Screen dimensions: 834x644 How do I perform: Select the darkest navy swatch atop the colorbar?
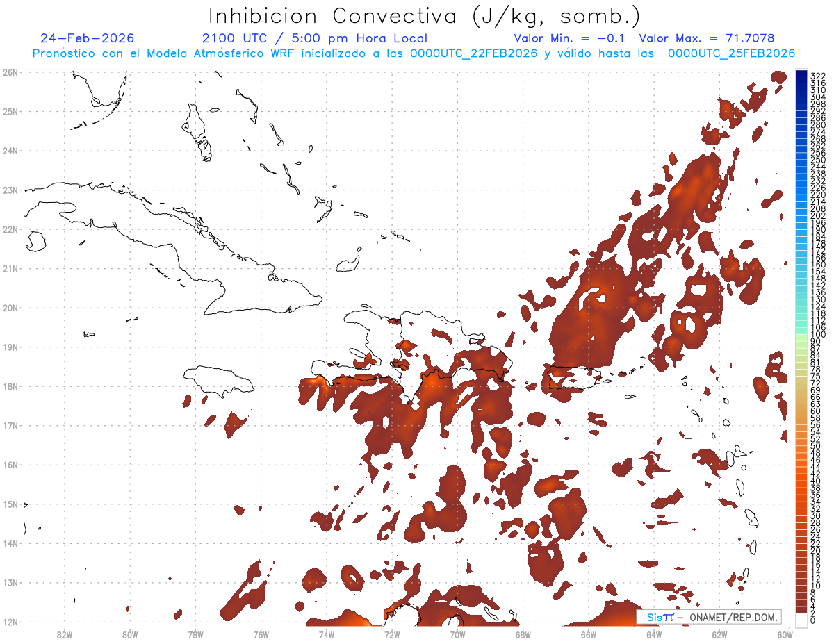[801, 74]
